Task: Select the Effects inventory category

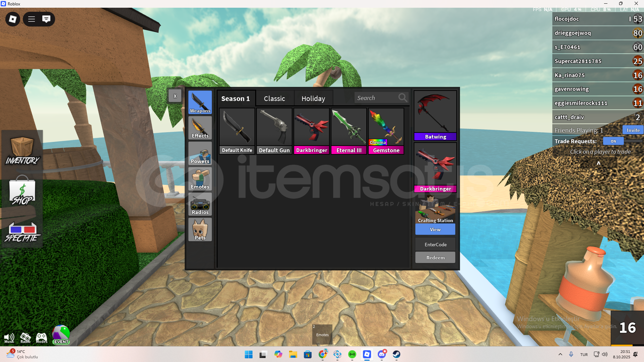Action: pyautogui.click(x=200, y=128)
